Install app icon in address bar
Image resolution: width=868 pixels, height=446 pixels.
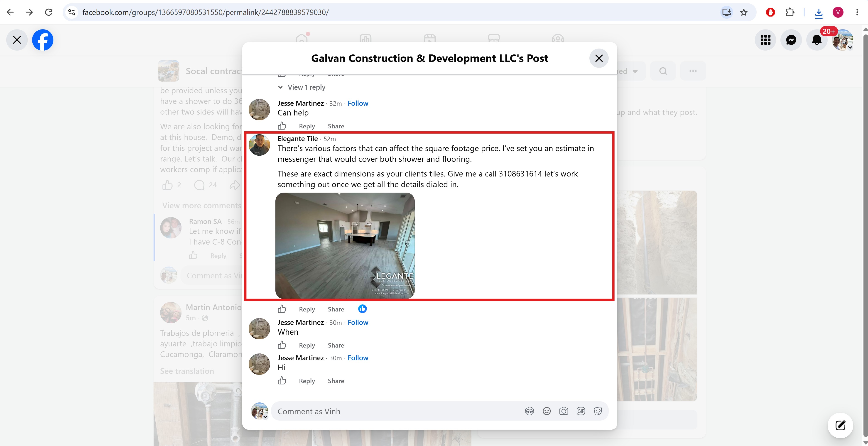pyautogui.click(x=726, y=12)
